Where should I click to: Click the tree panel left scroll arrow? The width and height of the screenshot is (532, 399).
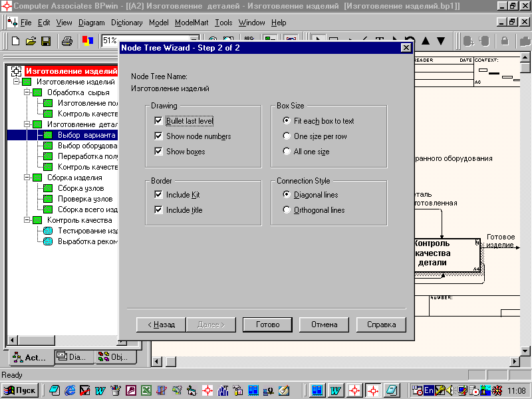(13, 340)
